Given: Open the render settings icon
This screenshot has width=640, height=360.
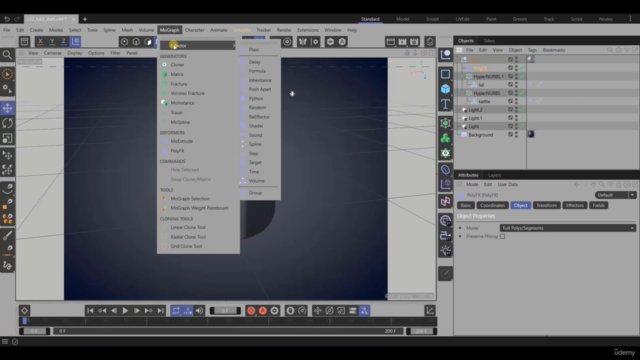Looking at the screenshot, I should 414,41.
